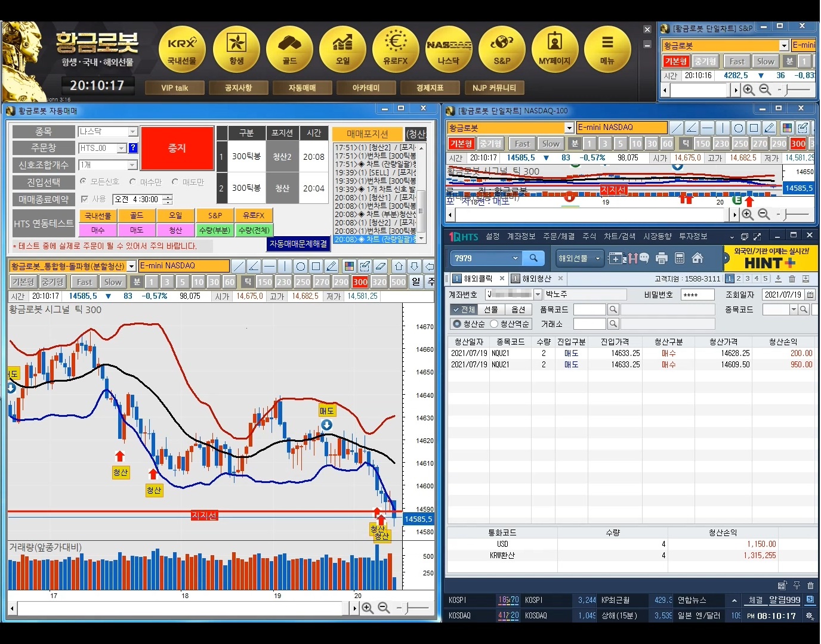Viewport: 821px width, 644px height.
Task: Expand 황금로봇 dropdown in NASDAQ-100 chart window
Action: 569,128
